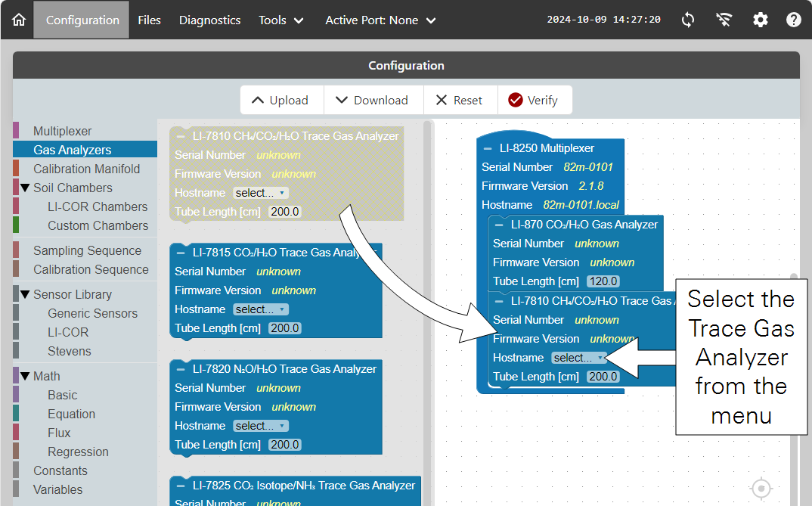Click the Upload button
This screenshot has height=506, width=812.
point(282,100)
